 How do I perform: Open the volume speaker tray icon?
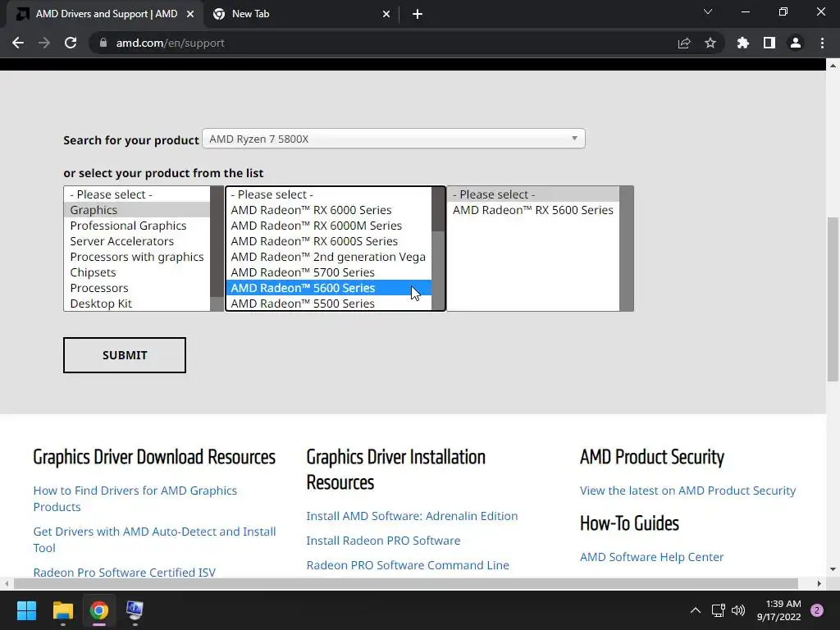738,610
